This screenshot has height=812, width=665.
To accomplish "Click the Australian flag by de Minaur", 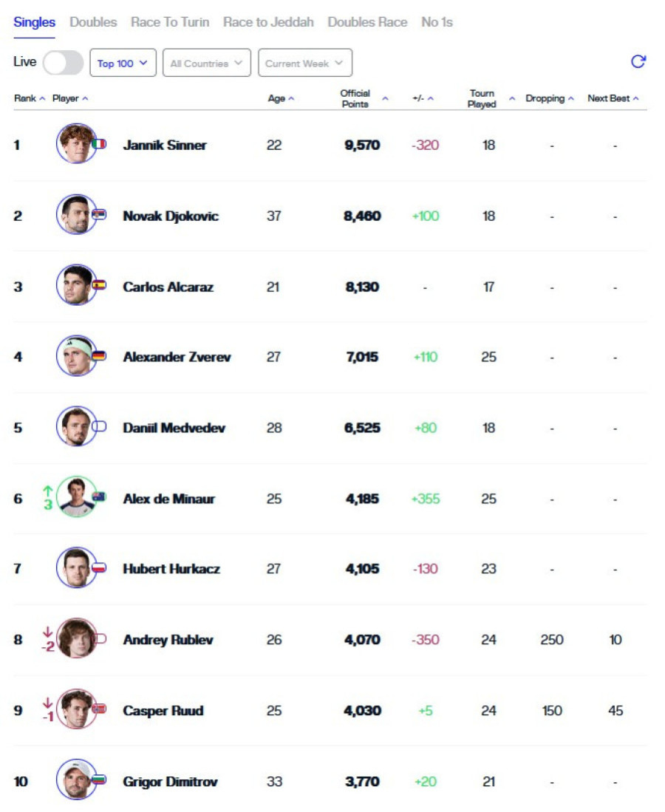I will point(99,497).
